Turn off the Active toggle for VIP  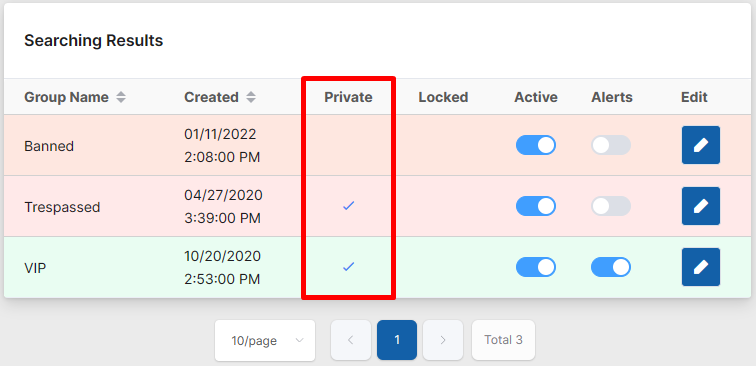[536, 267]
